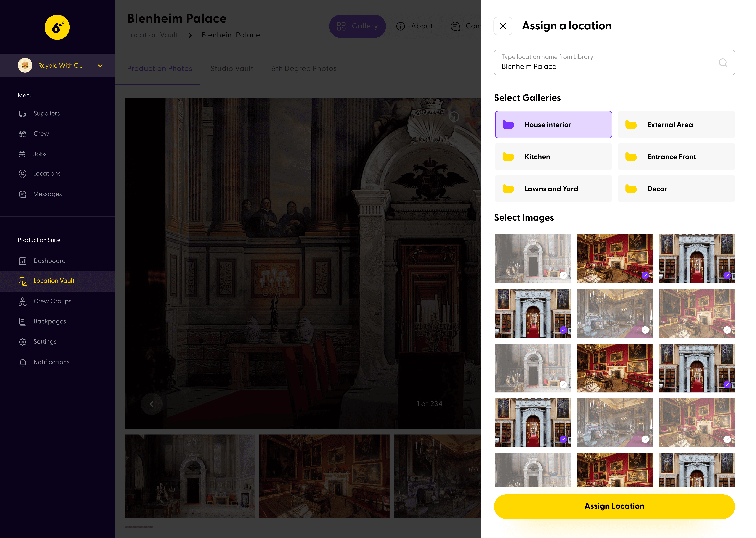This screenshot has width=756, height=538.
Task: Toggle checkmark on first grey archway image
Action: click(563, 275)
